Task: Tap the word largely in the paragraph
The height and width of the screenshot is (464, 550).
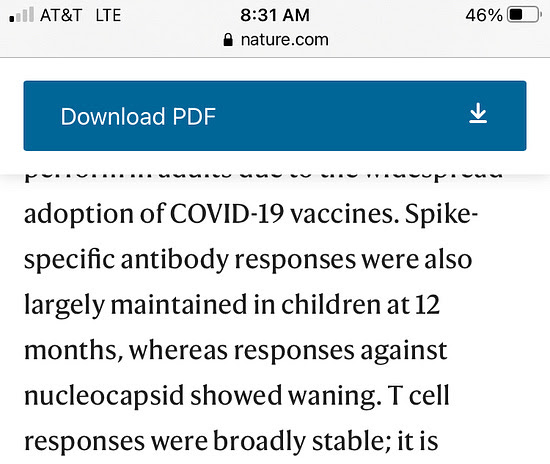Action: tap(65, 305)
